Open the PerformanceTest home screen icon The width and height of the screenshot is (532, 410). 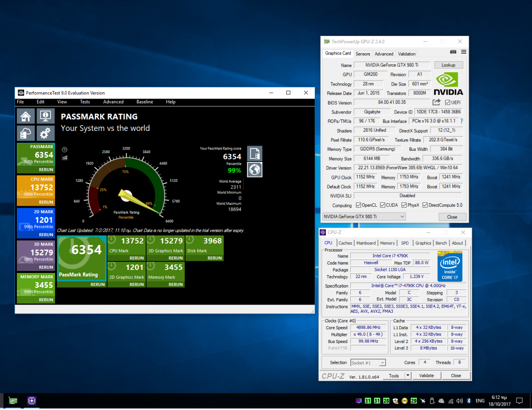(26, 116)
